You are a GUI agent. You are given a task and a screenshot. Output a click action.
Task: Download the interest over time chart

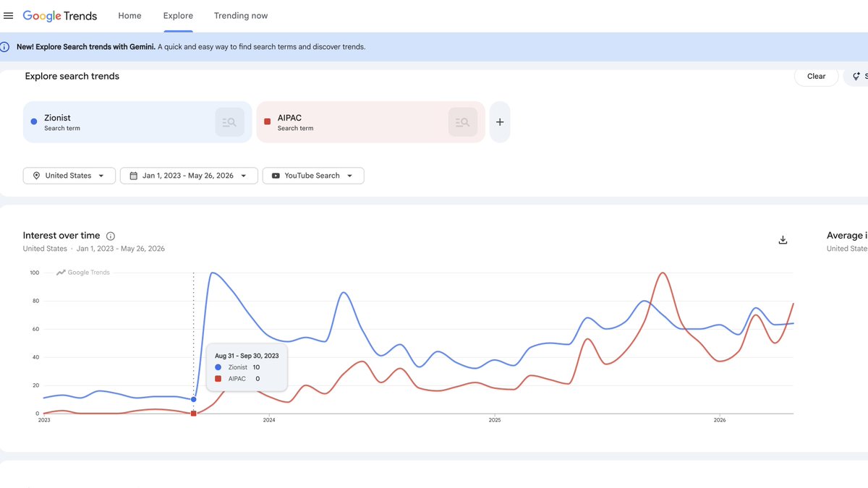pyautogui.click(x=783, y=240)
